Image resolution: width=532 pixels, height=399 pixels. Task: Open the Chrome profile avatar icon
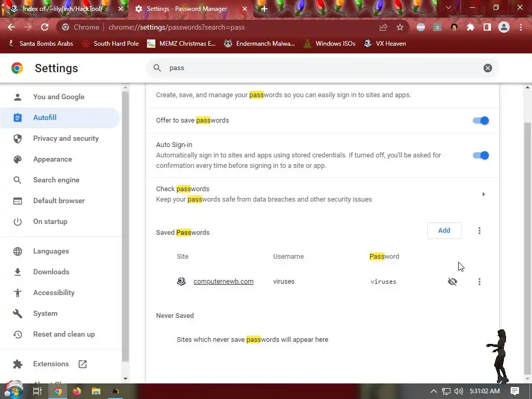pos(504,27)
